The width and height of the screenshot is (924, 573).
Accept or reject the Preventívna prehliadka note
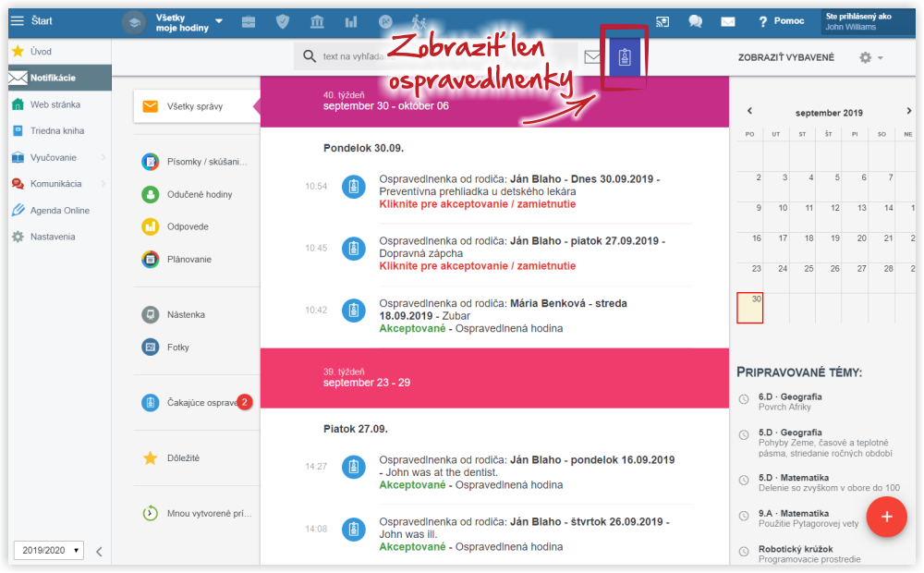[478, 204]
